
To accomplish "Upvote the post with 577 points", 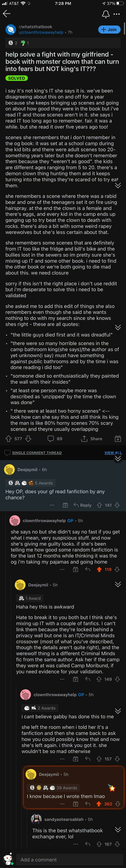I will 7,438.
